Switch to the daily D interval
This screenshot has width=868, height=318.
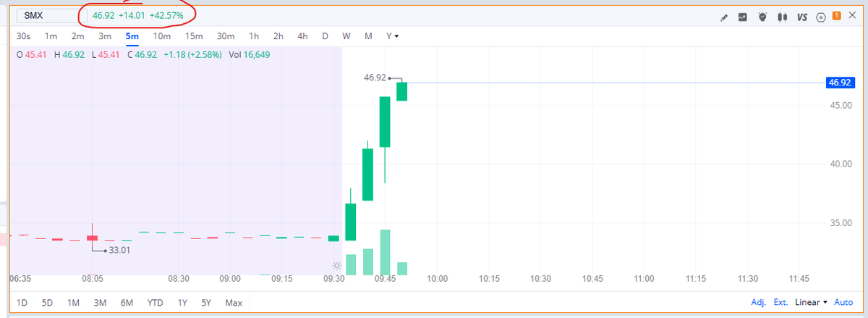(x=325, y=35)
